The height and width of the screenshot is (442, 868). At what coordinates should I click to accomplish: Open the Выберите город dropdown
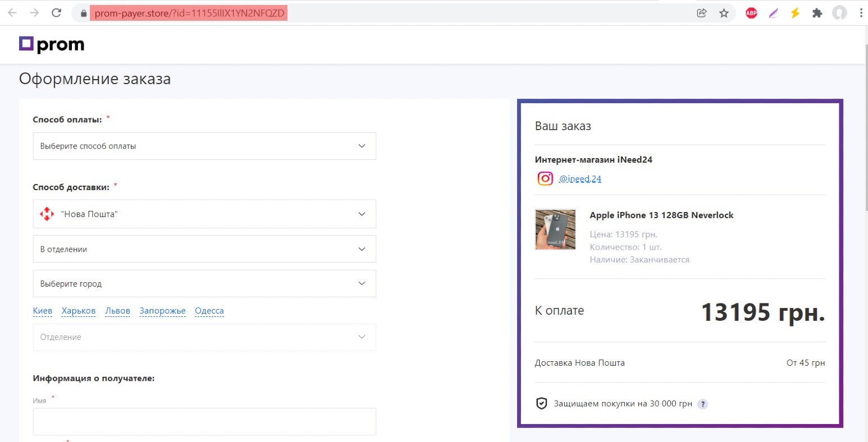coord(204,284)
